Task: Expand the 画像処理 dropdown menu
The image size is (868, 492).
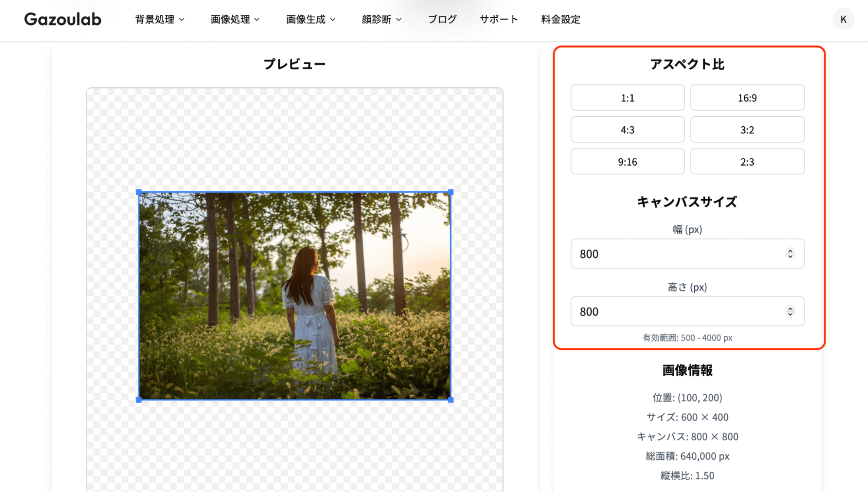Action: [x=235, y=20]
